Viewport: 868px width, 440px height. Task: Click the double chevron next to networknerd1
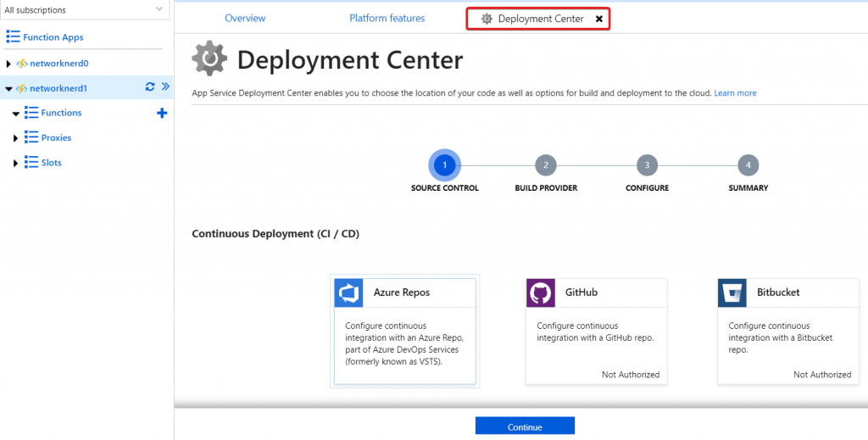click(165, 86)
